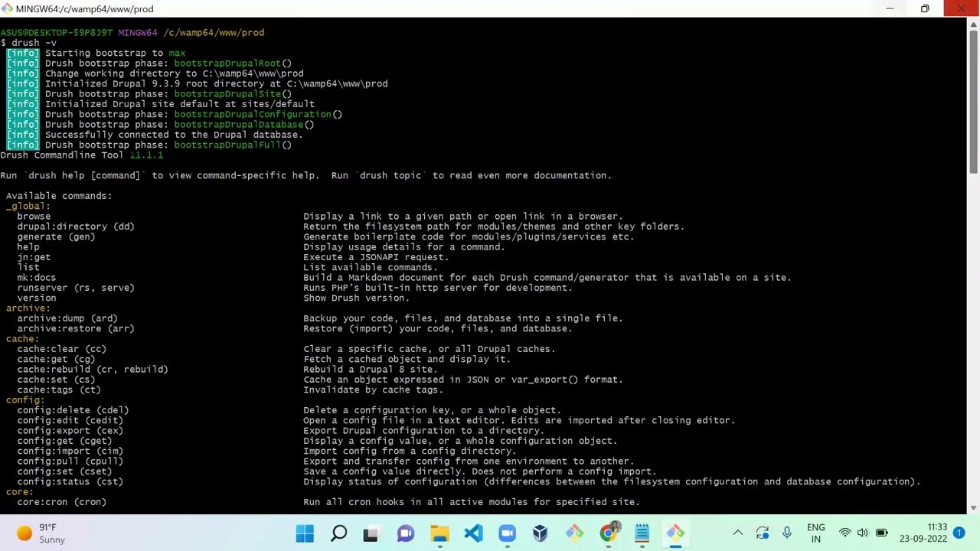The height and width of the screenshot is (551, 980).
Task: Click 'bootstrapDrupalDatabase()' text
Action: [244, 125]
